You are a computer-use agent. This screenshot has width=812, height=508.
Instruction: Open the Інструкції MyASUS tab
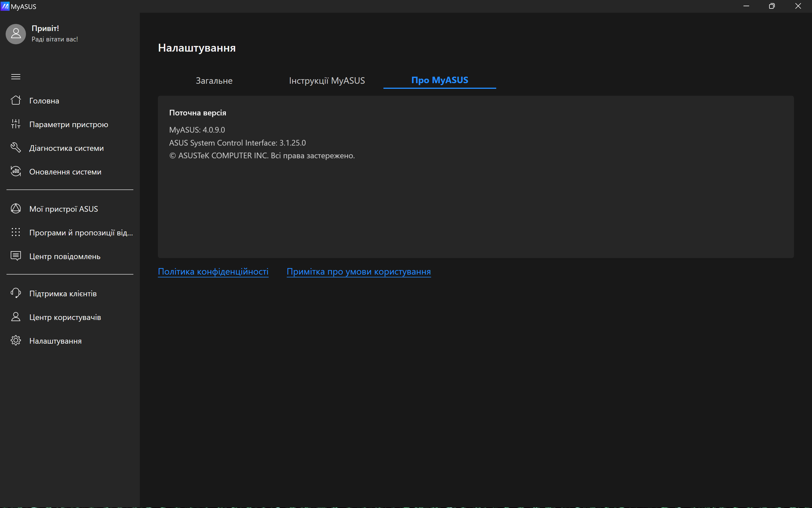tap(326, 81)
